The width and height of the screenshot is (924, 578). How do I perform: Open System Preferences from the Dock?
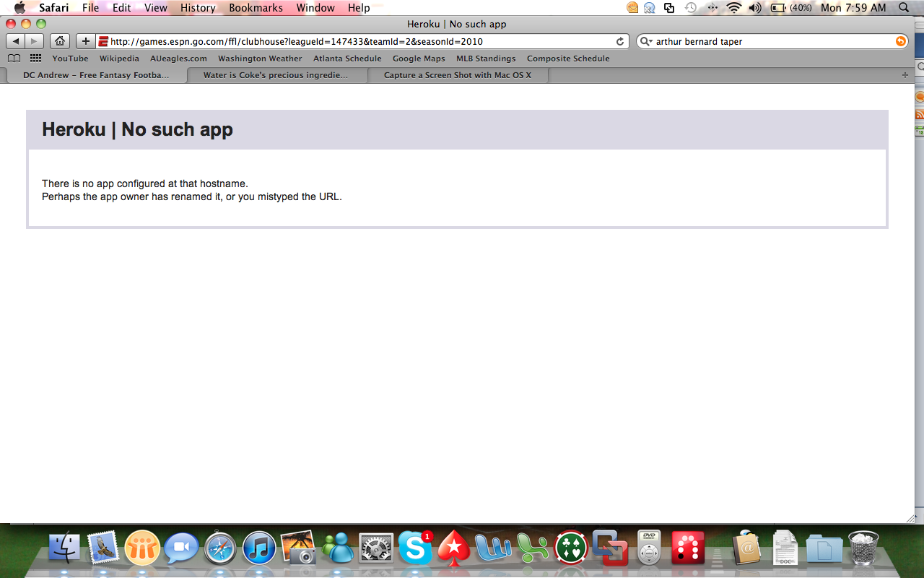coord(376,548)
